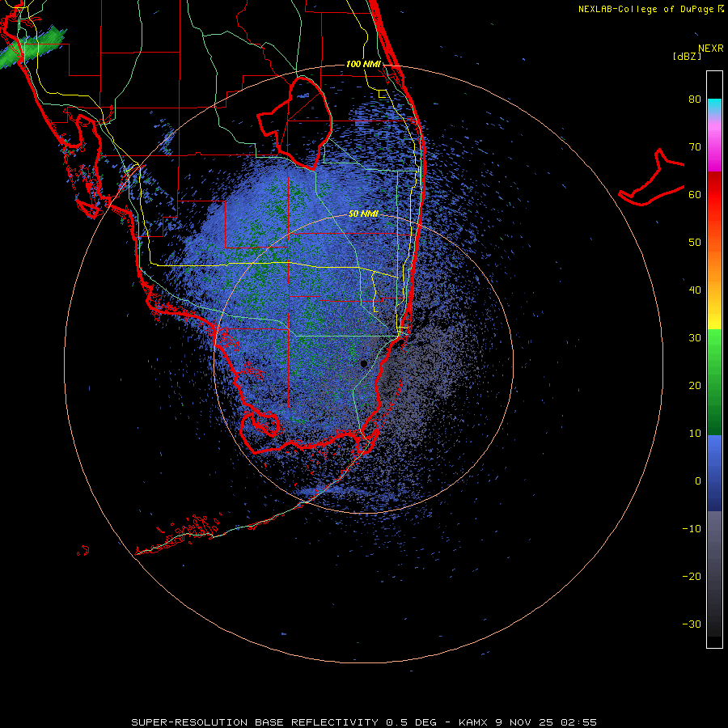Click the black KAMX radar site dot
This screenshot has height=728, width=728.
point(364,363)
